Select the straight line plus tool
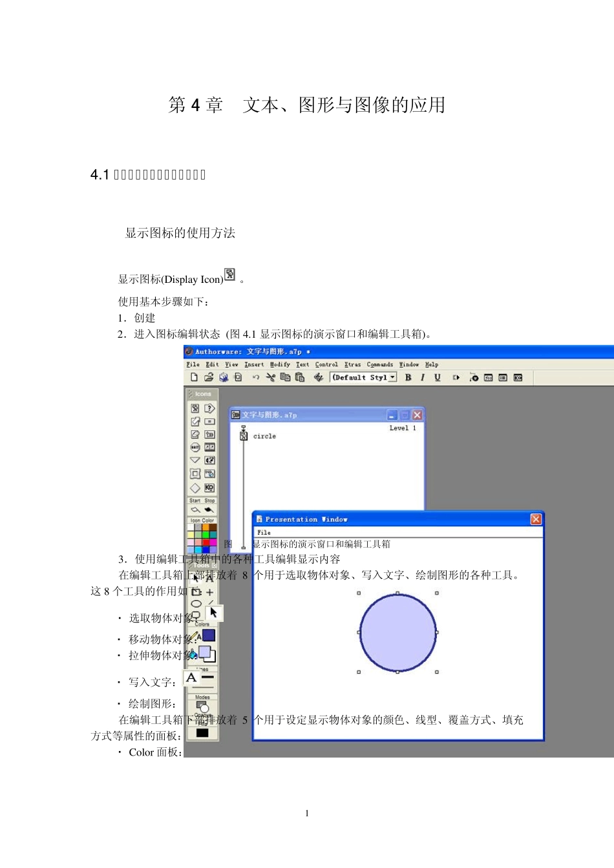614x868 pixels. (209, 592)
